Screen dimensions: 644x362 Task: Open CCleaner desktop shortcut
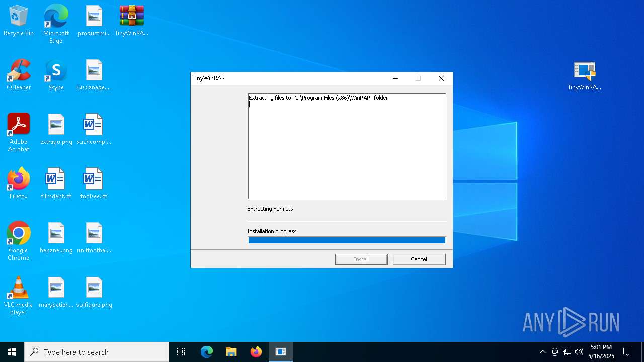click(19, 75)
